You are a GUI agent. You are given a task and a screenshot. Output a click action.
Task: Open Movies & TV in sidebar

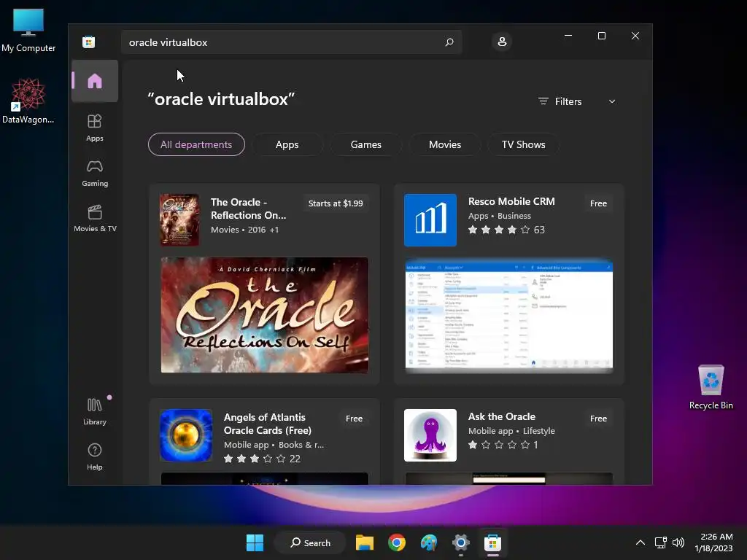coord(95,219)
